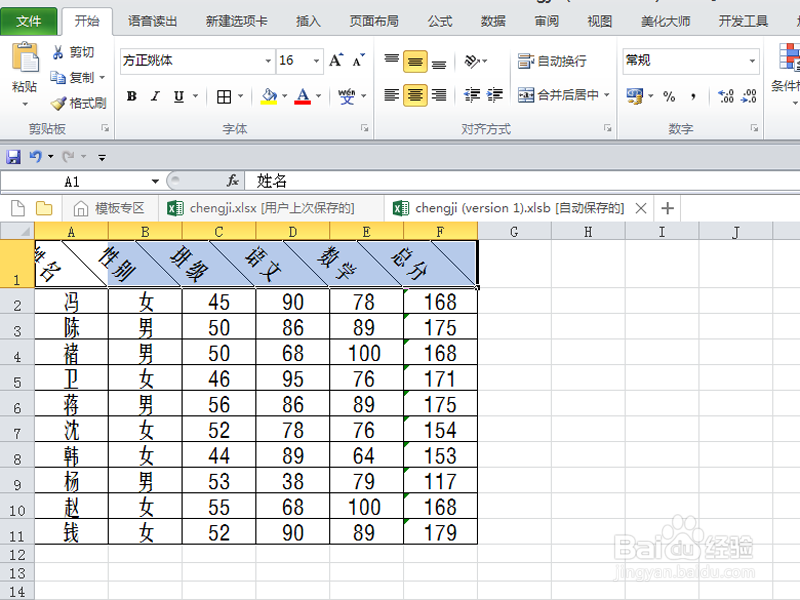Open the merge and center dropdown arrow
The width and height of the screenshot is (800, 600).
point(607,95)
